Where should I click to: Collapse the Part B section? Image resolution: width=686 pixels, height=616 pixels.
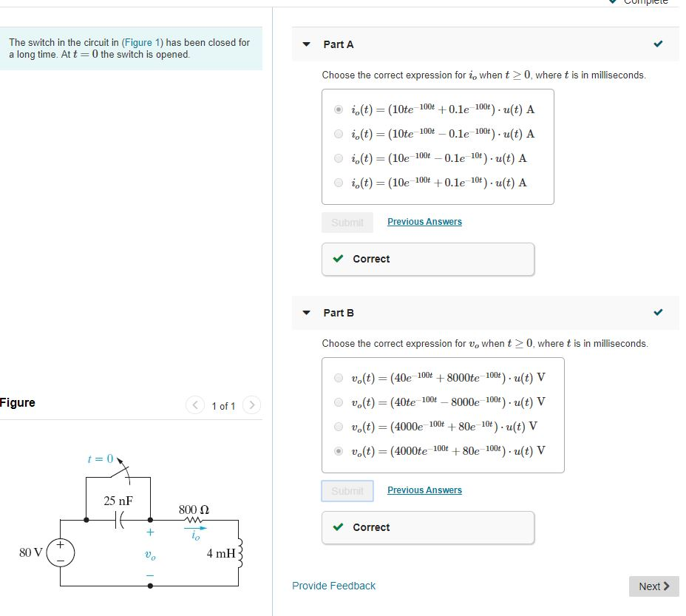pyautogui.click(x=306, y=312)
